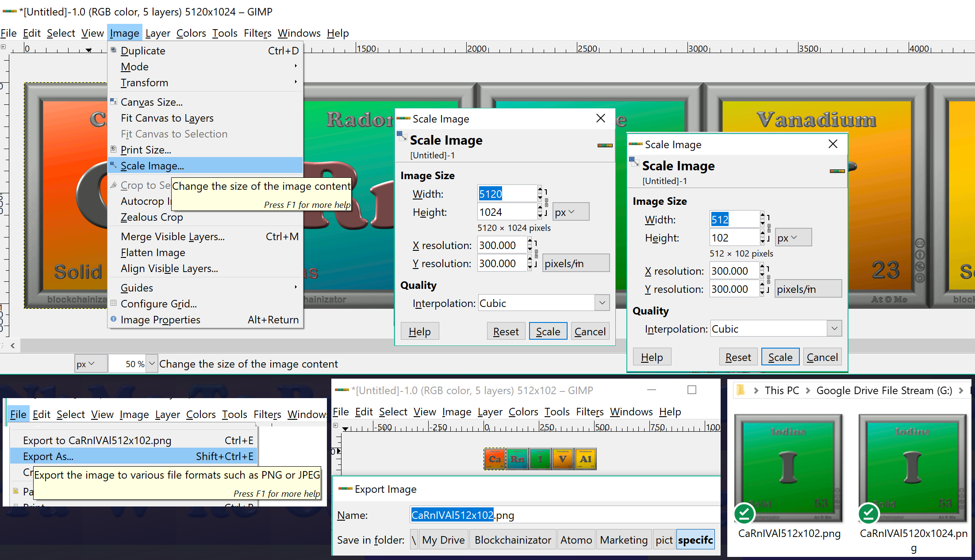Viewport: 975px width, 560px height.
Task: Click Scale button in 512 Scale dialog
Action: [x=780, y=357]
